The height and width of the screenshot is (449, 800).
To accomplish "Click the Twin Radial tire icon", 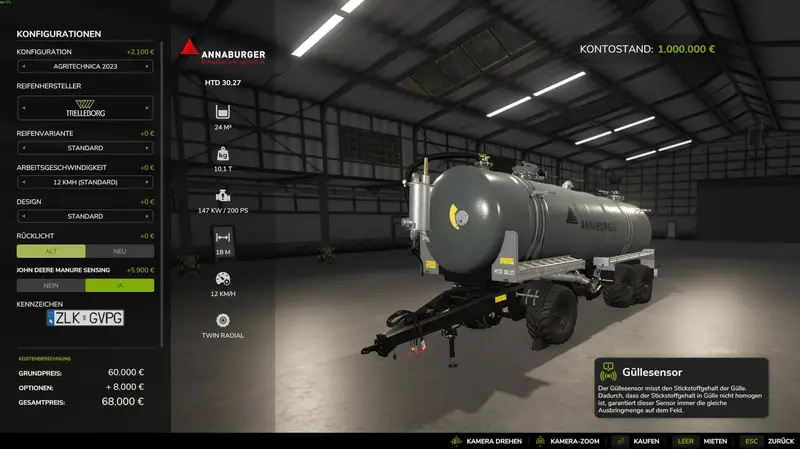I will [222, 320].
